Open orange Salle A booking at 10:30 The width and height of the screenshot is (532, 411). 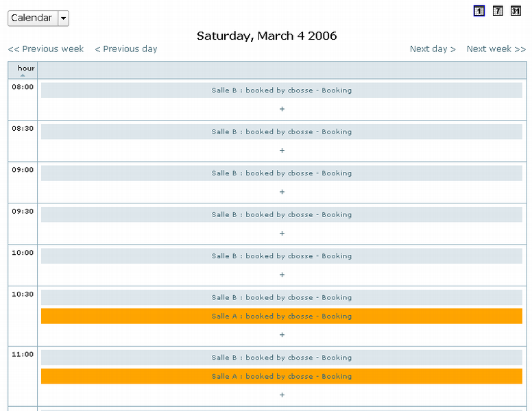coord(282,316)
